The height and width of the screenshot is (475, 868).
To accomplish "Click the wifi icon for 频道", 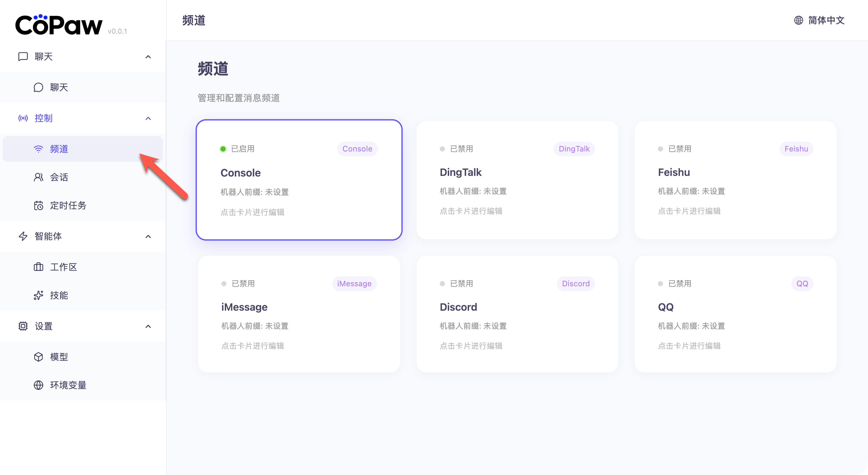I will (x=38, y=149).
